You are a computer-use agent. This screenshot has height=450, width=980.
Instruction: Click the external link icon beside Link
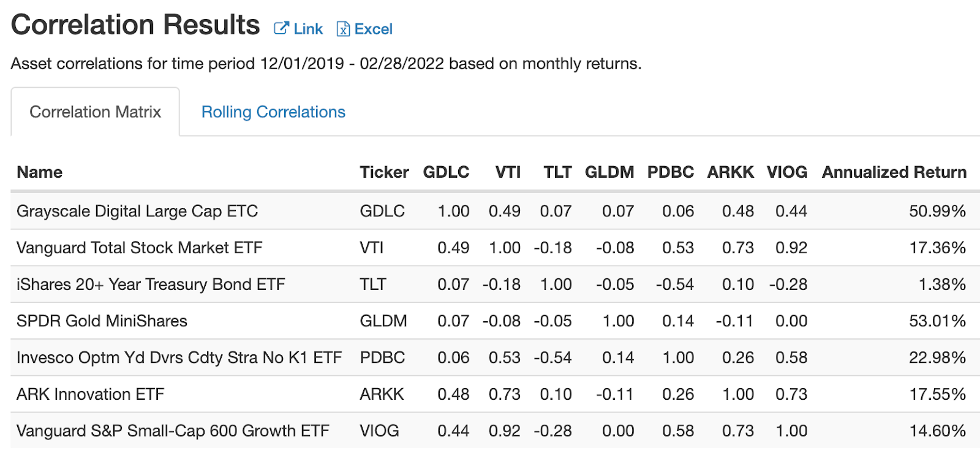[281, 28]
